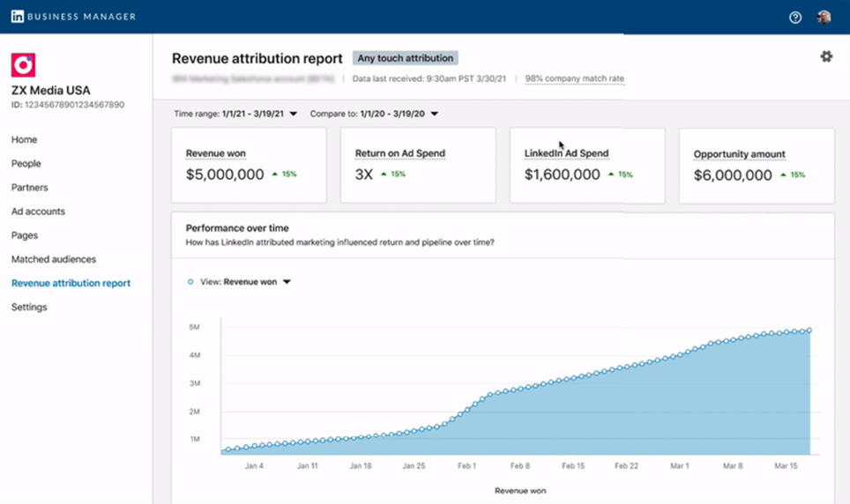
Task: Click the Return on Ad Spend label
Action: tap(400, 153)
